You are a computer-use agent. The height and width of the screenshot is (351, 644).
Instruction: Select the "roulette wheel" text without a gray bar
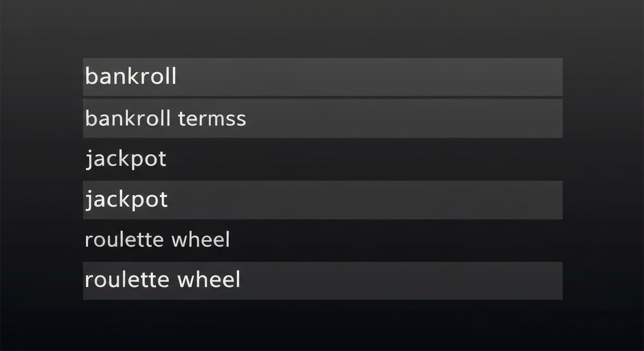[157, 240]
